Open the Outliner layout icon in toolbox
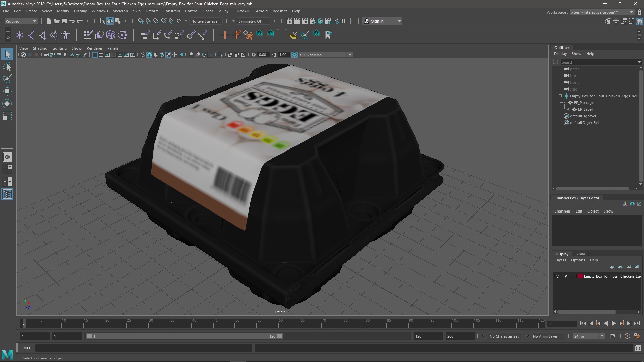Image resolution: width=644 pixels, height=362 pixels. point(7,194)
